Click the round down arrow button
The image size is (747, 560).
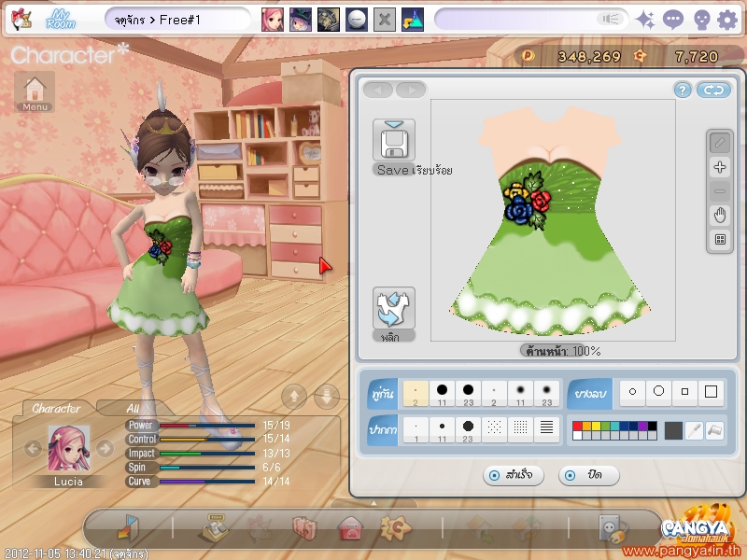[x=327, y=396]
